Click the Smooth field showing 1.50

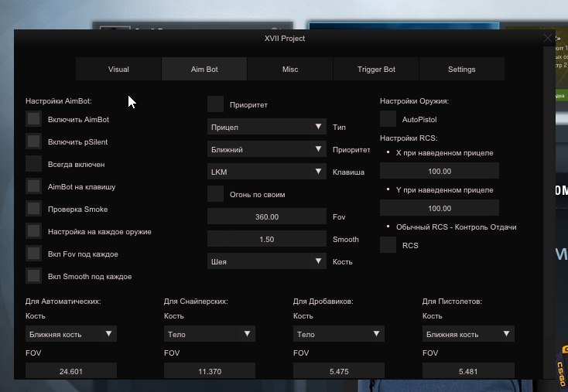click(267, 239)
